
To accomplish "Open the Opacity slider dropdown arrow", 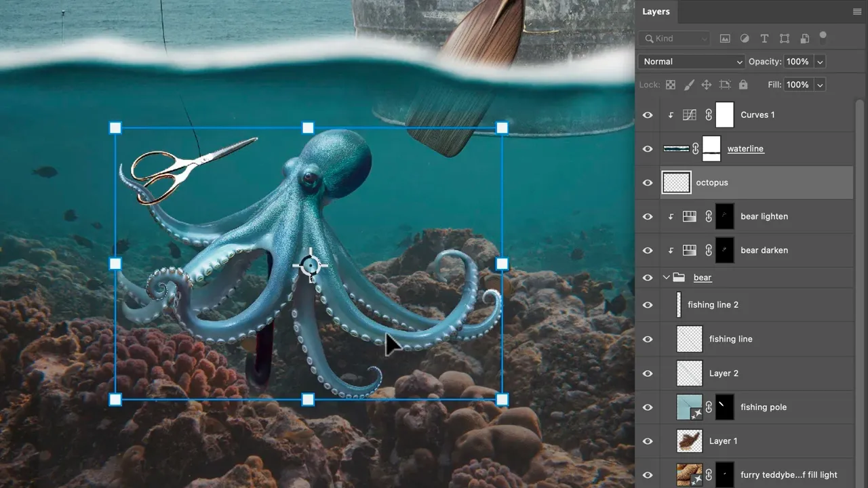I will coord(820,62).
